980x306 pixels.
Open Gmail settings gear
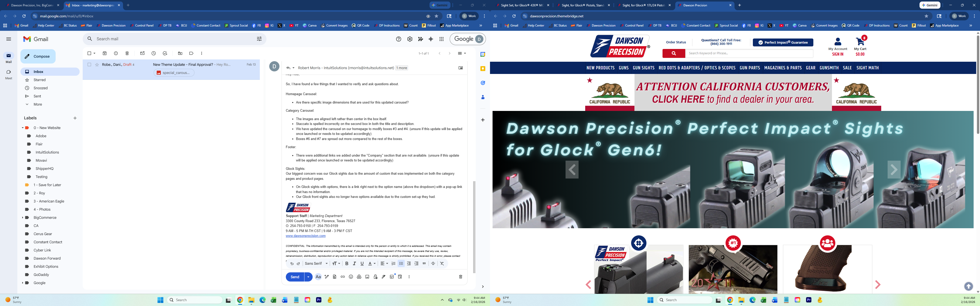pos(410,39)
